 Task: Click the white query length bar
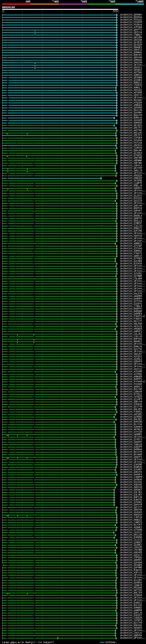(60, 9)
